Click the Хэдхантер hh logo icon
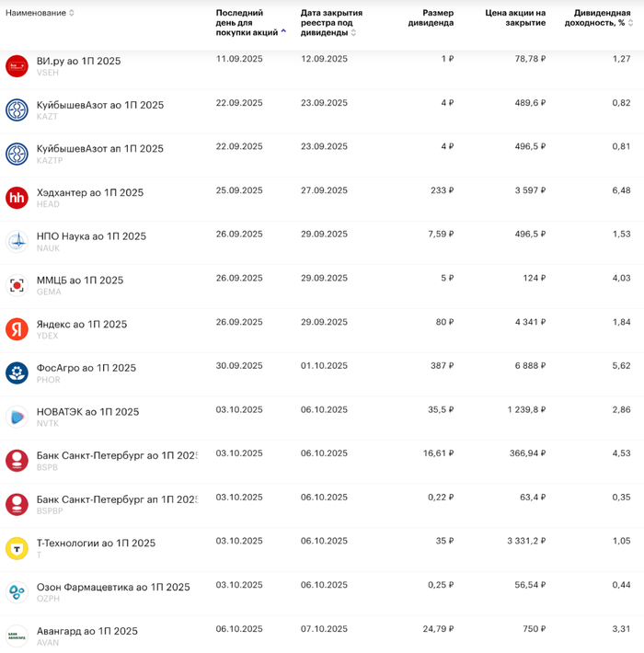Image resolution: width=644 pixels, height=653 pixels. pos(17,197)
